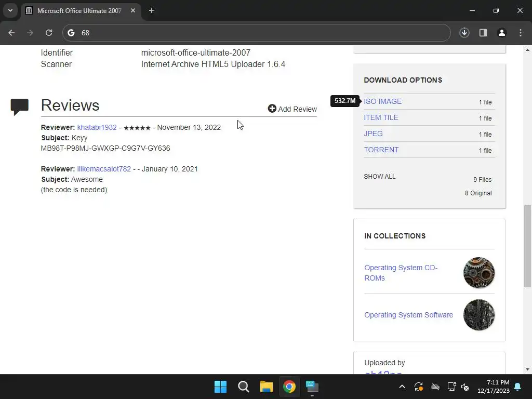This screenshot has height=399, width=532.
Task: Open Operating System CD-ROMs collection
Action: pos(401,273)
